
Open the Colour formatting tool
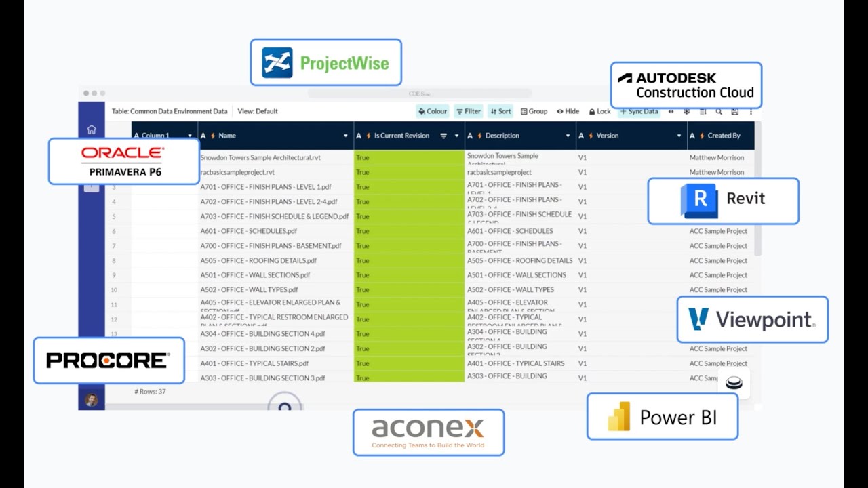[433, 111]
